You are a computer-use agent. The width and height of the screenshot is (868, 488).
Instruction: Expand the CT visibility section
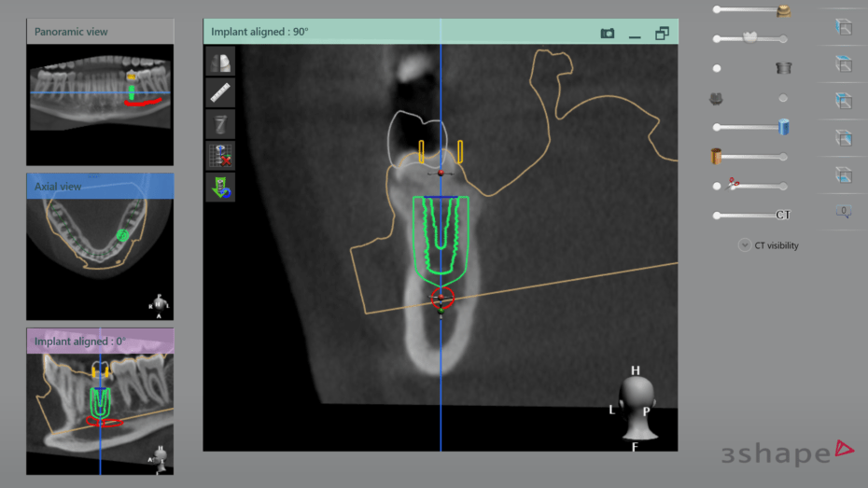[x=744, y=245]
